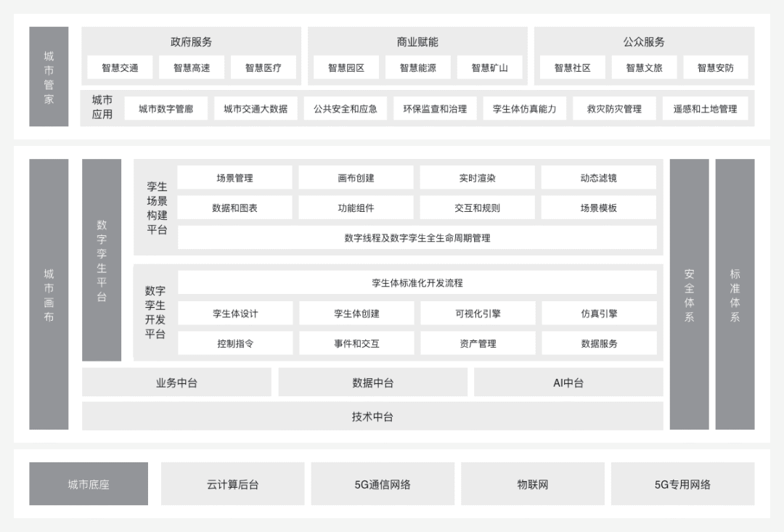
Task: Click the 智慧能源 box
Action: pos(418,67)
